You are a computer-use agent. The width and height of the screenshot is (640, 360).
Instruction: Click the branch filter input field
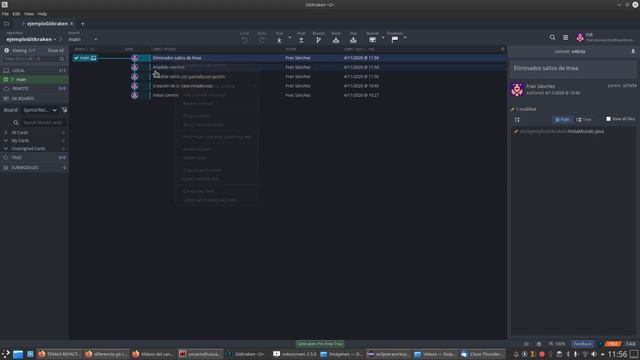[34, 59]
